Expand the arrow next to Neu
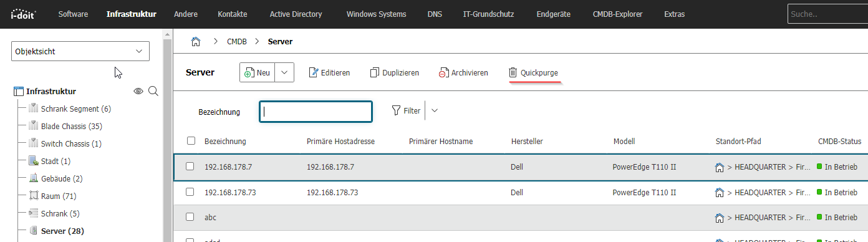Image resolution: width=868 pixels, height=242 pixels. click(284, 73)
